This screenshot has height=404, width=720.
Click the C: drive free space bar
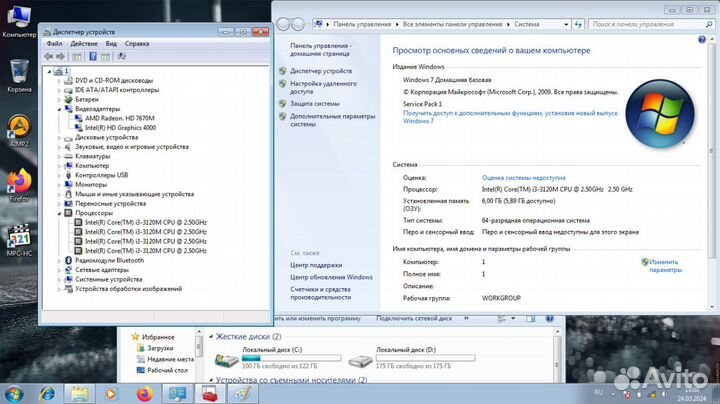pyautogui.click(x=291, y=358)
